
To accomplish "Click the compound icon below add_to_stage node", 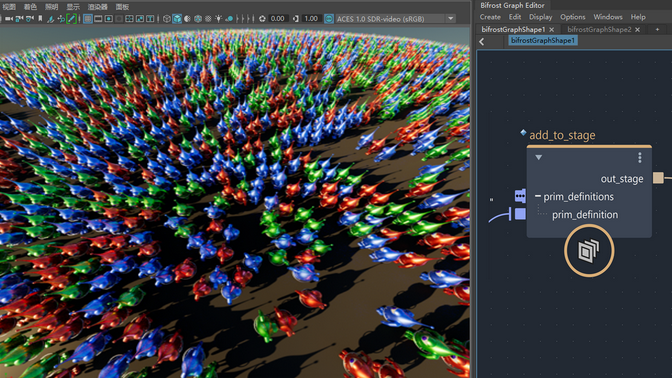I will tap(589, 251).
